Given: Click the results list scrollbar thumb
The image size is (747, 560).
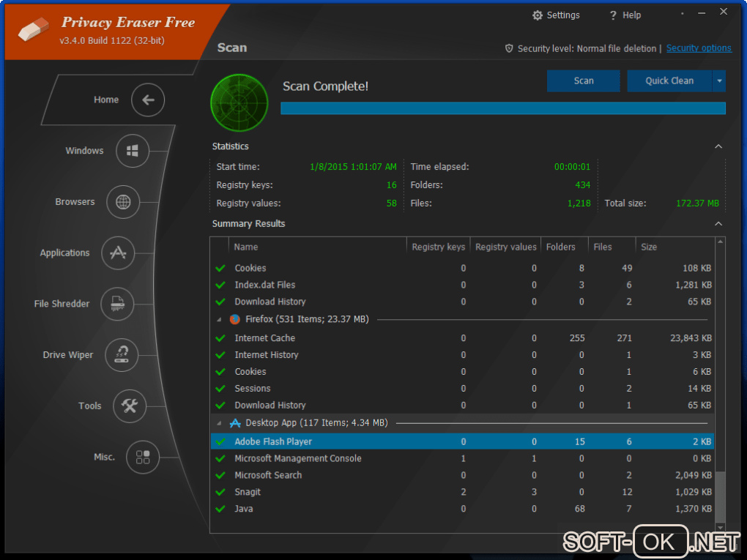Looking at the screenshot, I should (721, 497).
